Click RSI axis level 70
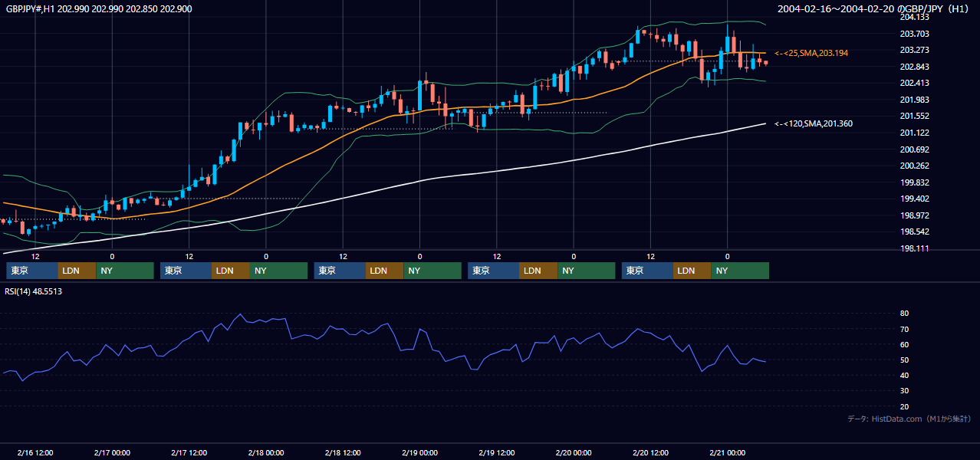The width and height of the screenshot is (980, 460). [x=904, y=329]
